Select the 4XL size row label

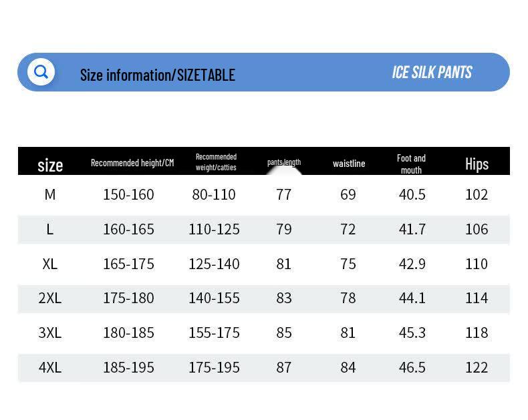click(x=50, y=367)
